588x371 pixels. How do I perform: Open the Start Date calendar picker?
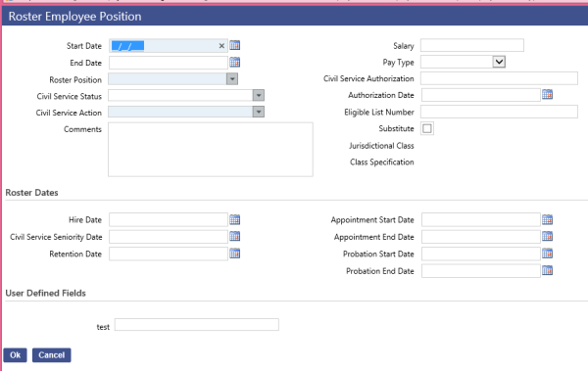click(235, 45)
